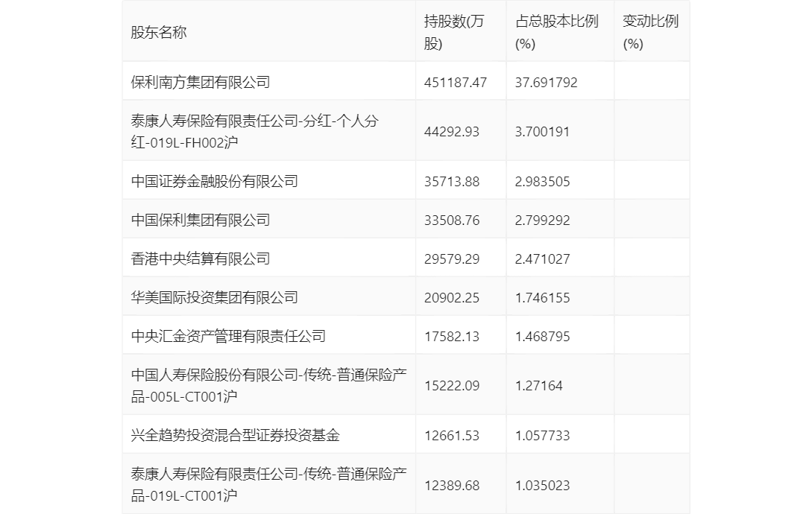Select the value 12661.53
812x514 pixels.
452,436
